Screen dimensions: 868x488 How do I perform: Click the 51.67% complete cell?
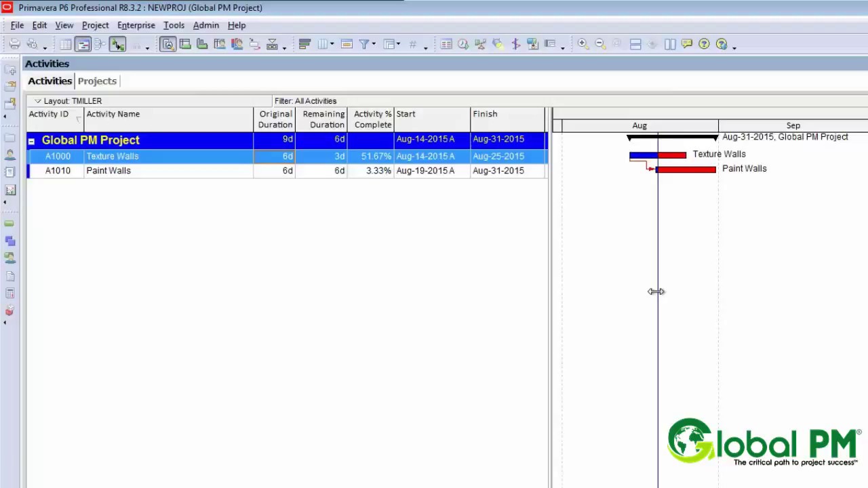370,156
